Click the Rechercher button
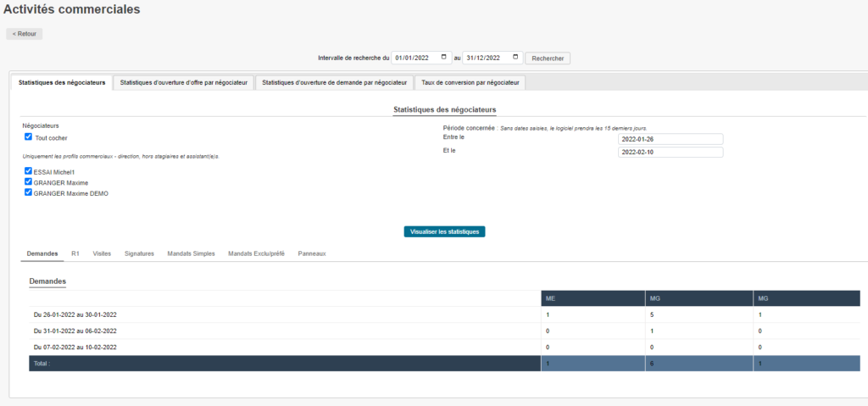The height and width of the screenshot is (406, 868). (x=548, y=58)
